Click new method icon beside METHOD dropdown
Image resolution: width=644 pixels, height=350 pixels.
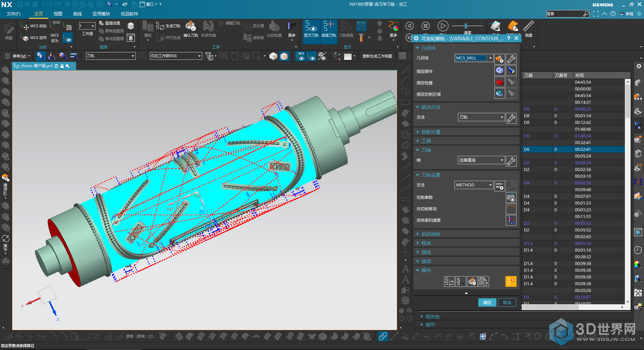click(x=499, y=186)
